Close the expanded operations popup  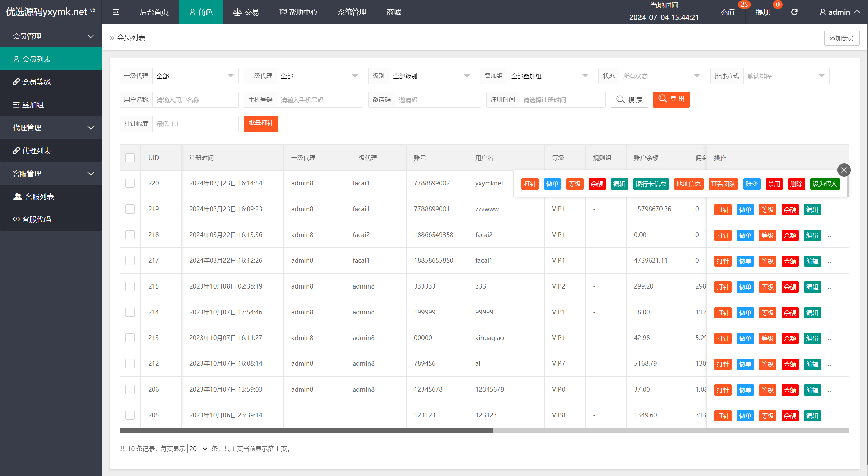844,170
